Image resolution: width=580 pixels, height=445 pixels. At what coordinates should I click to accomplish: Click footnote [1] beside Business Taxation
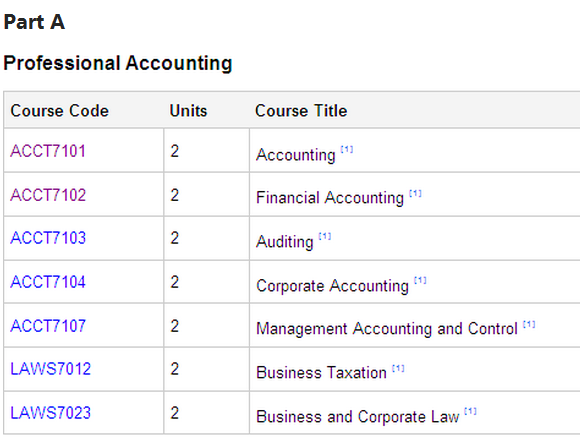pyautogui.click(x=398, y=368)
